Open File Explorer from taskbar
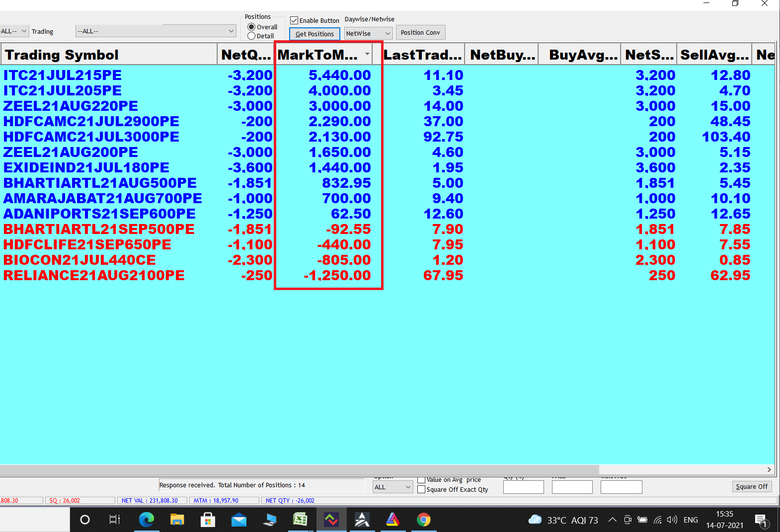This screenshot has height=532, width=780. point(177,520)
